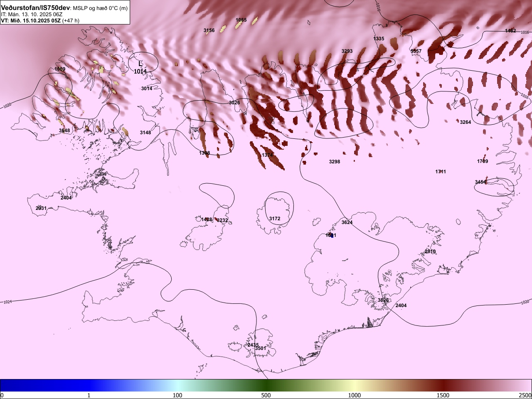The image size is (532, 399).
Task: Click the colorbar tick label 2500
Action: click(525, 395)
